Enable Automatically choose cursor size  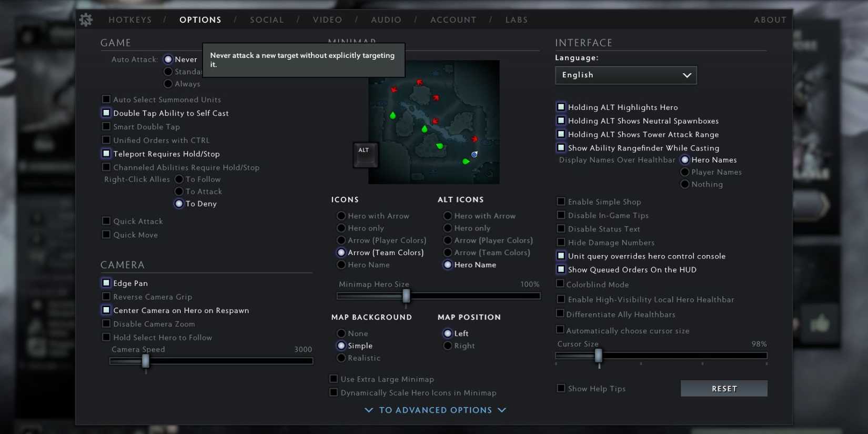coord(560,330)
